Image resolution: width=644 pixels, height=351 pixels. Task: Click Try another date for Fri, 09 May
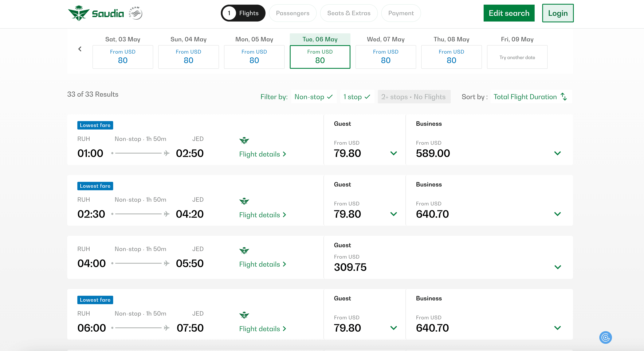click(x=517, y=57)
